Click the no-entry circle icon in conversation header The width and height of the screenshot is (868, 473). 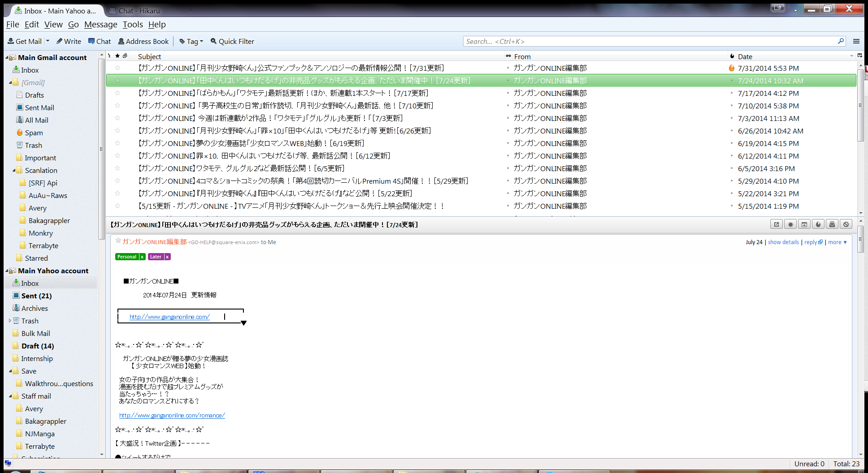[x=846, y=224]
